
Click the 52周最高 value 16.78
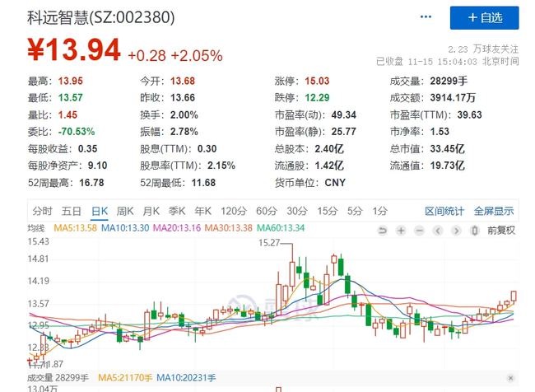click(91, 183)
